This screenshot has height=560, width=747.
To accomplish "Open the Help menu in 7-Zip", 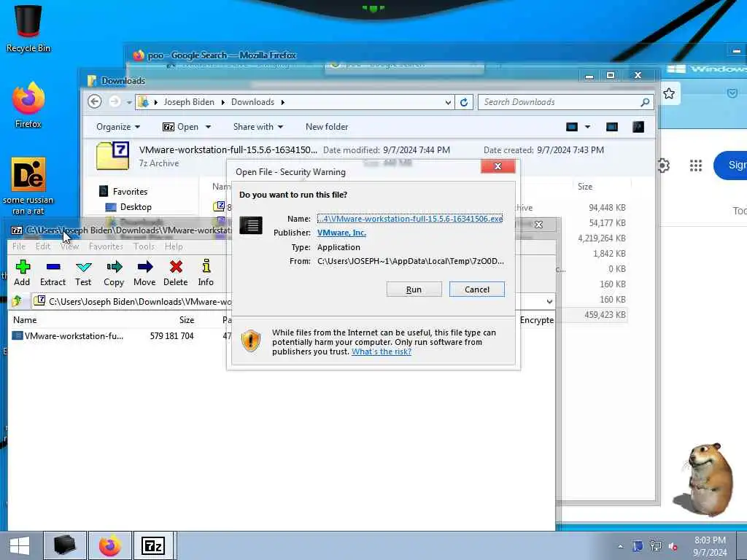I will pyautogui.click(x=174, y=246).
